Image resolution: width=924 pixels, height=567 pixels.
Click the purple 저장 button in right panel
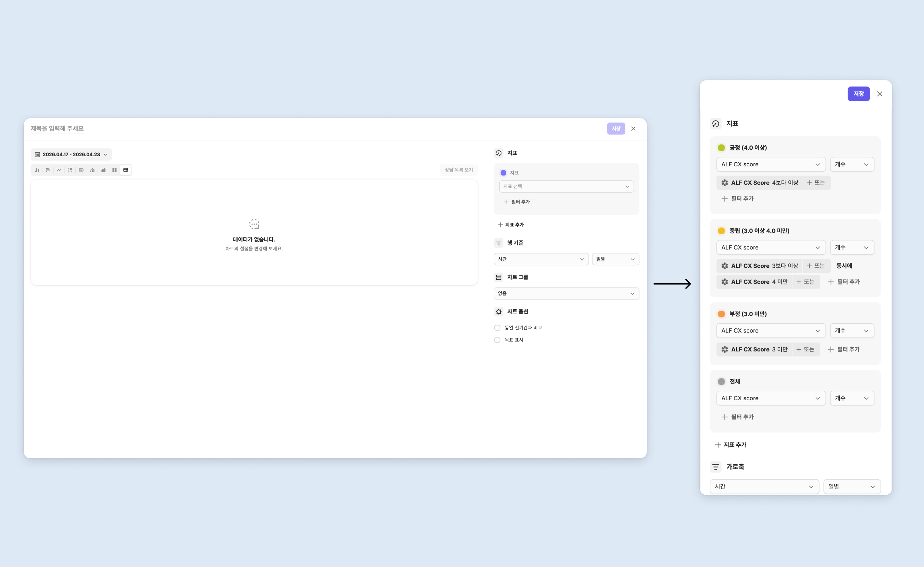tap(858, 94)
